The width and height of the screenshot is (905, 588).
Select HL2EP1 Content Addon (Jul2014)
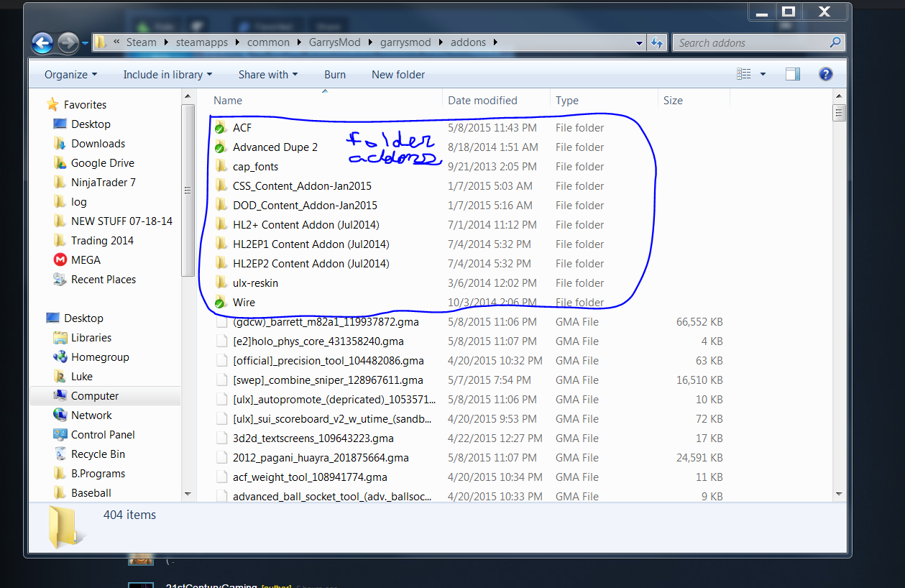(x=311, y=244)
